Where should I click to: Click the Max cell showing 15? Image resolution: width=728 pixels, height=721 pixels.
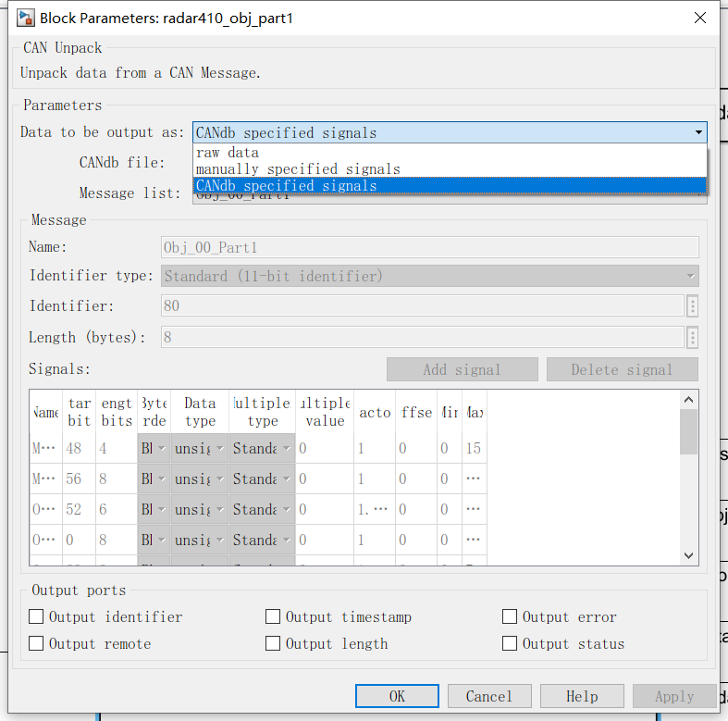coord(474,448)
